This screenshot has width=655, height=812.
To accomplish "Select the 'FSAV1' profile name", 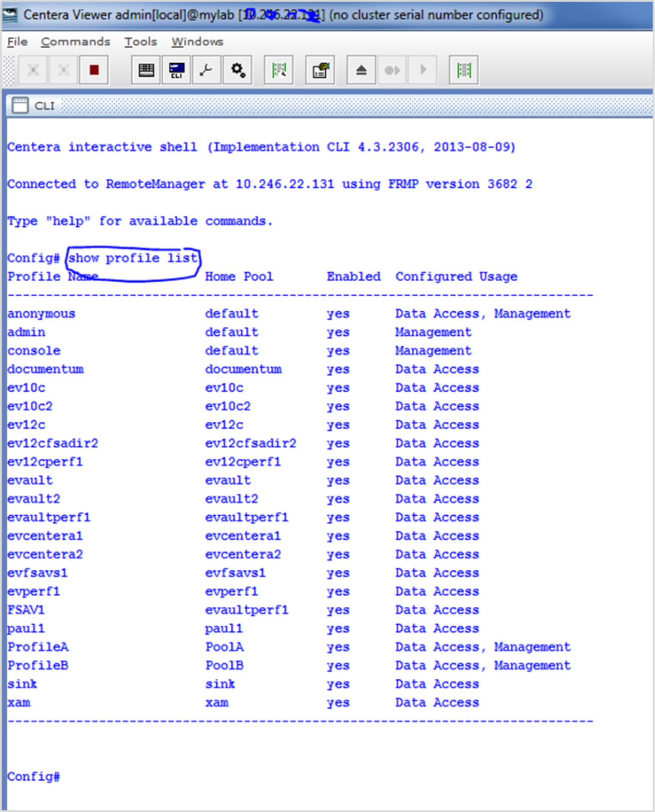I will [x=27, y=610].
